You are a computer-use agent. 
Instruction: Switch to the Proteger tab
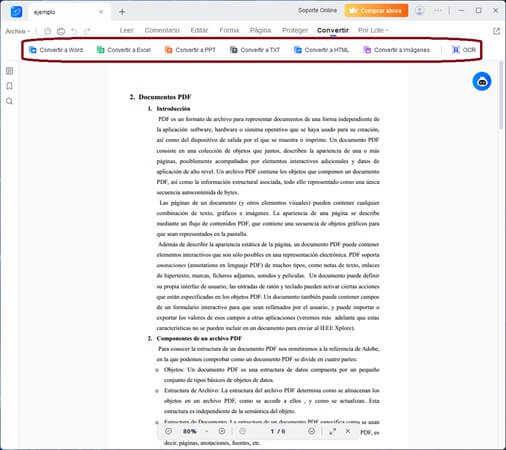tap(295, 30)
